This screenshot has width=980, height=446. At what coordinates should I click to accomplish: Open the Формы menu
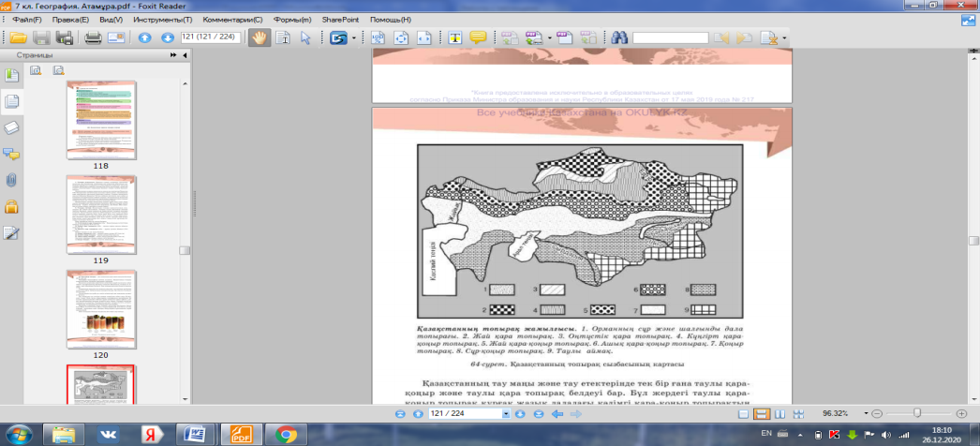click(292, 20)
